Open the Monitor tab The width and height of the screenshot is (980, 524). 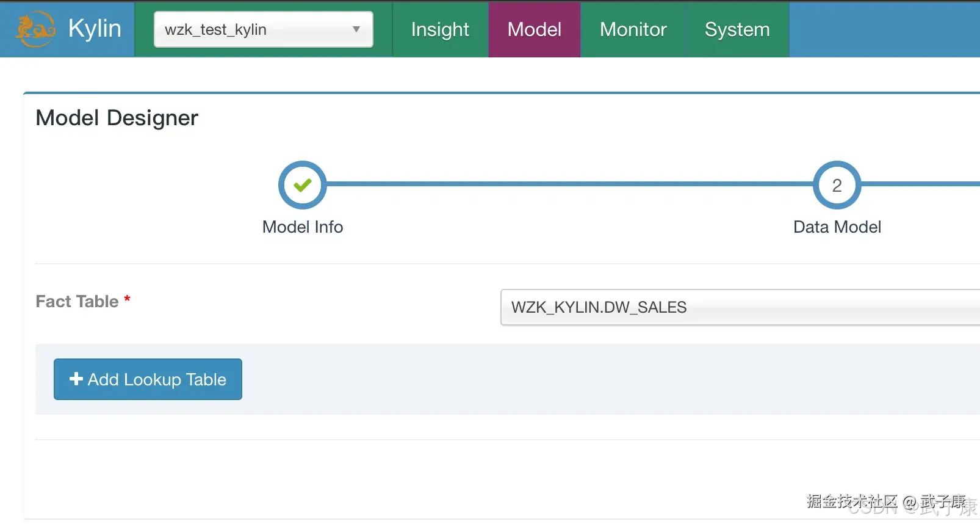click(x=633, y=29)
